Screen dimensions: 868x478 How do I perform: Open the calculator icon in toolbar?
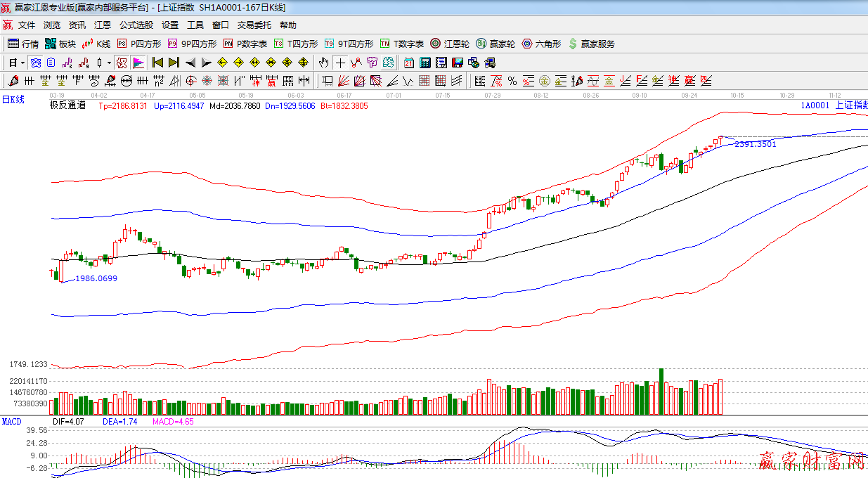pos(425,63)
